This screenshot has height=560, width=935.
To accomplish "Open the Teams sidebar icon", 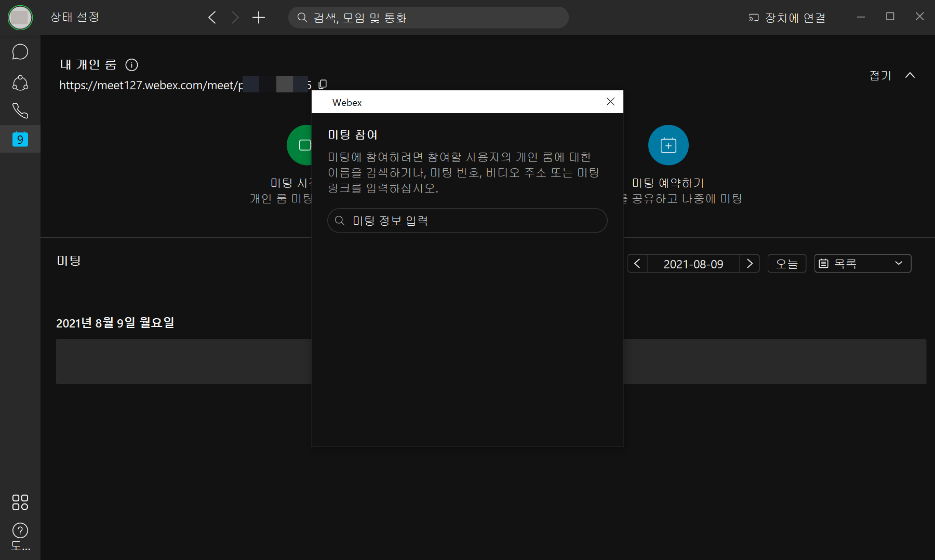I will (20, 83).
